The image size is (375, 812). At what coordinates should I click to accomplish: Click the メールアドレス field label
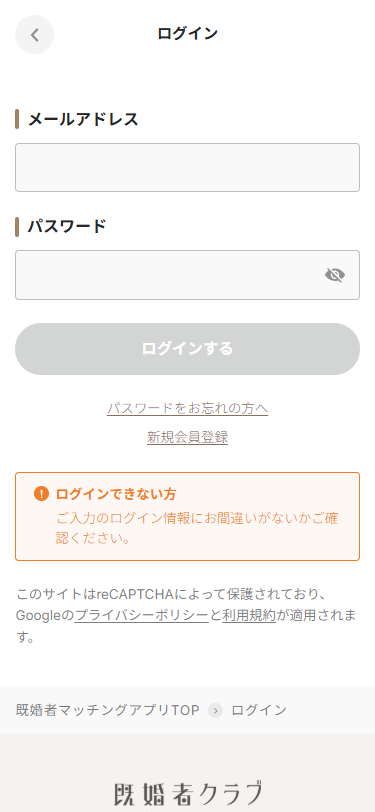[x=83, y=120]
